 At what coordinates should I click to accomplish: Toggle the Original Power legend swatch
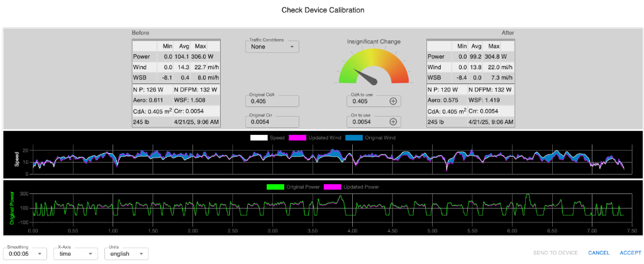(275, 187)
